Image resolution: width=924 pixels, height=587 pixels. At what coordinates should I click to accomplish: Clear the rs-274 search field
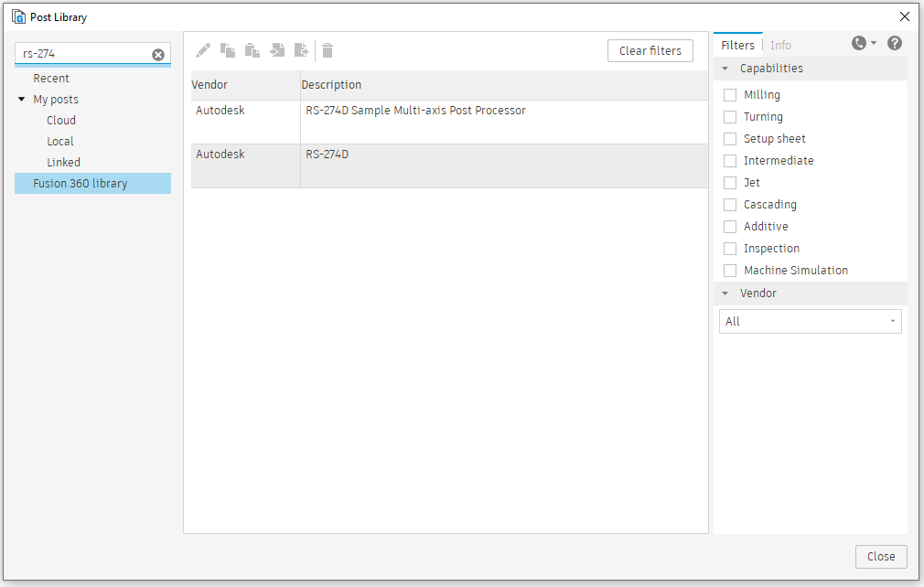156,53
